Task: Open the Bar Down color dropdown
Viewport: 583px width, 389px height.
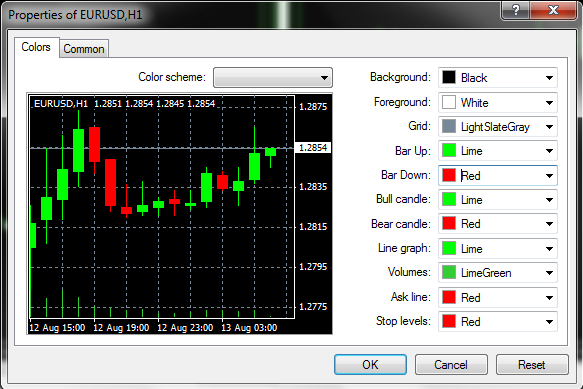Action: [498, 176]
